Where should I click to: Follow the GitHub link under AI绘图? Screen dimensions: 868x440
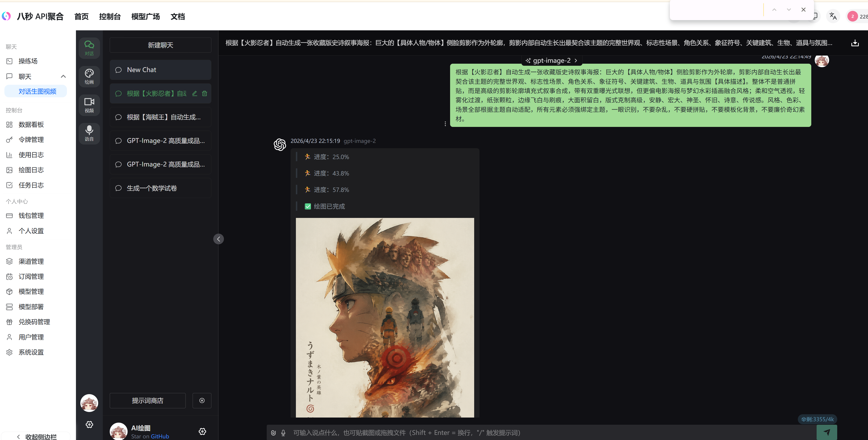(160, 436)
